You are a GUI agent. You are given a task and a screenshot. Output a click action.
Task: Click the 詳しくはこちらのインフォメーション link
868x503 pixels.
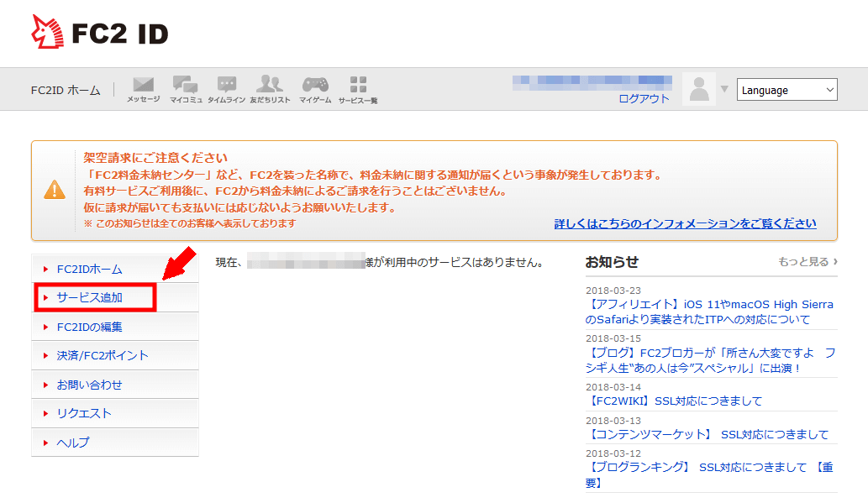tap(686, 223)
